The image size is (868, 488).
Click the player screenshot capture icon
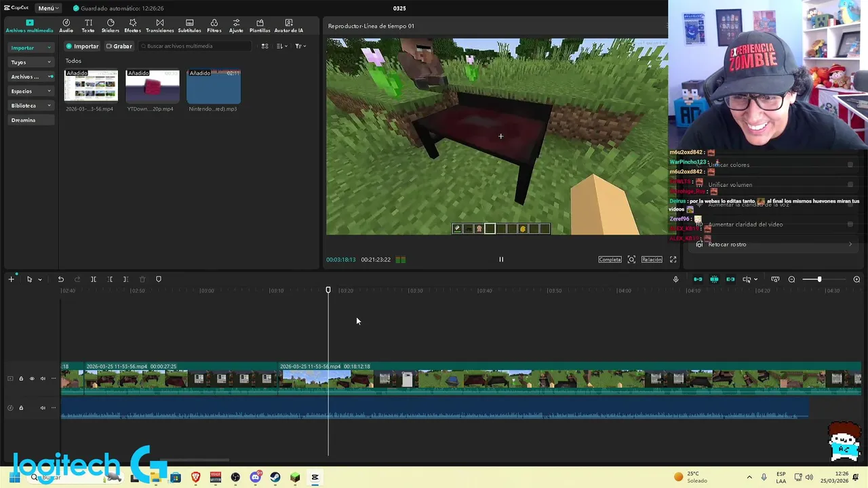631,260
